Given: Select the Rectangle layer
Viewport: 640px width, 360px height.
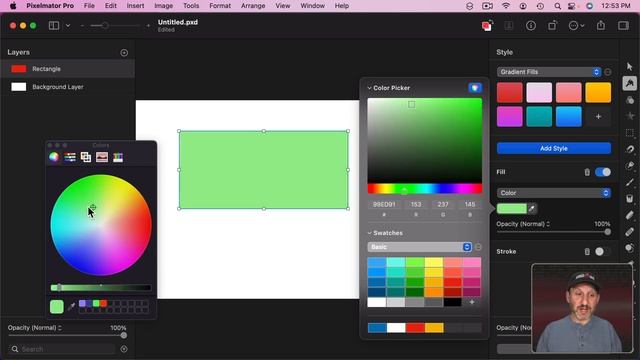Looking at the screenshot, I should click(x=67, y=69).
